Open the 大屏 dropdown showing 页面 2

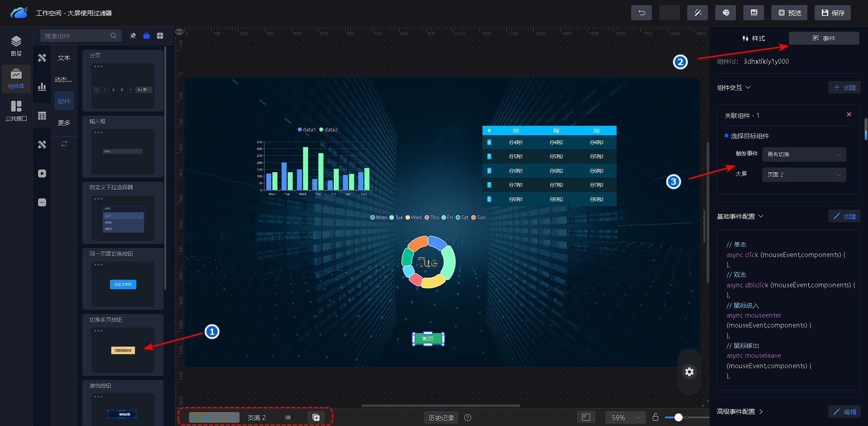(x=804, y=175)
